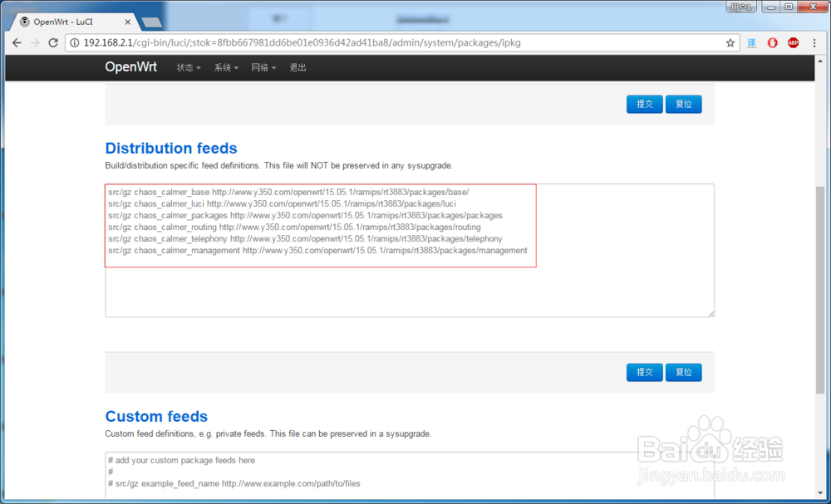This screenshot has width=831, height=504.
Task: Maximize the Chrome window
Action: 789,7
